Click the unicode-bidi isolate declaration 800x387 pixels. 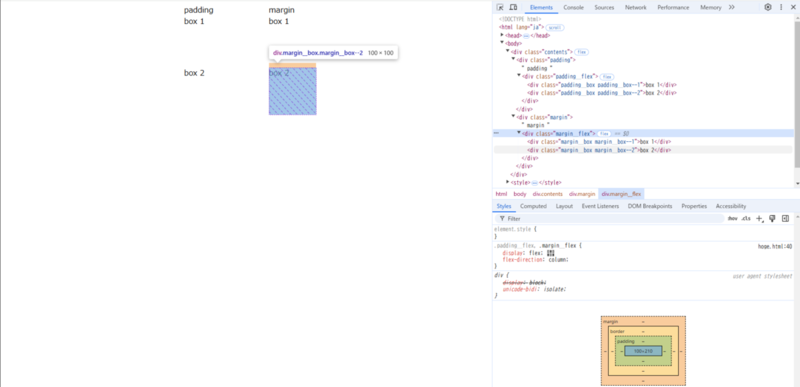point(534,289)
